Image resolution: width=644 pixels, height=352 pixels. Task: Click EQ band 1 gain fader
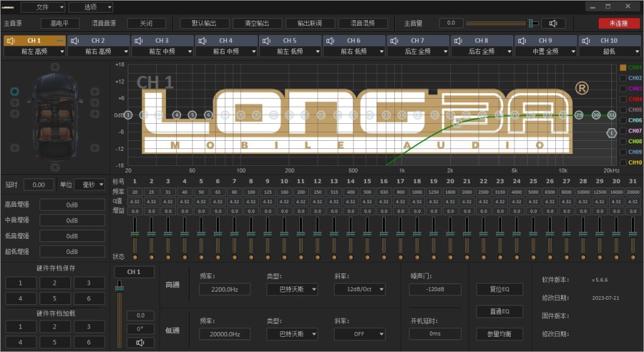tap(135, 236)
